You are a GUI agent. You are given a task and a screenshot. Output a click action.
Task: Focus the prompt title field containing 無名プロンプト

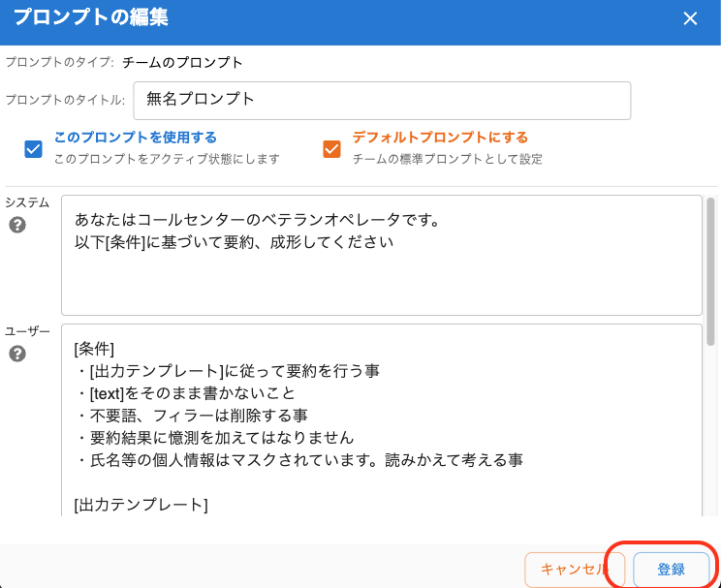pos(382,100)
